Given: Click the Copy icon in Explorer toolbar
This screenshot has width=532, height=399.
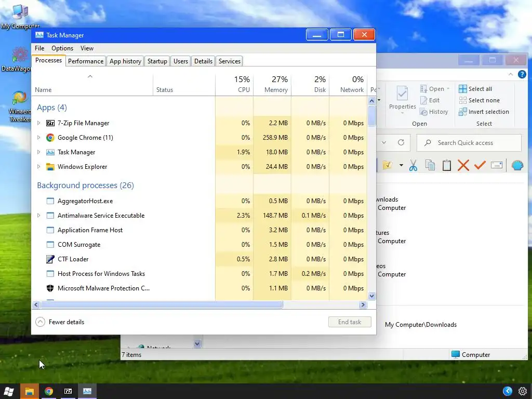Looking at the screenshot, I should pyautogui.click(x=430, y=165).
